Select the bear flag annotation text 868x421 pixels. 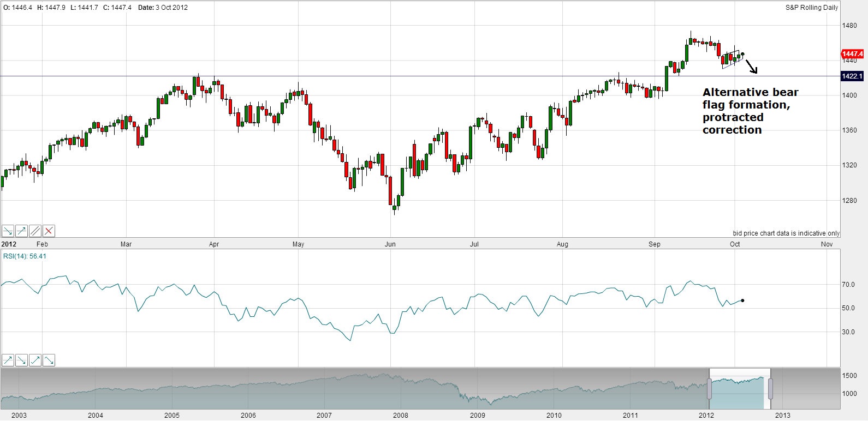click(x=749, y=111)
